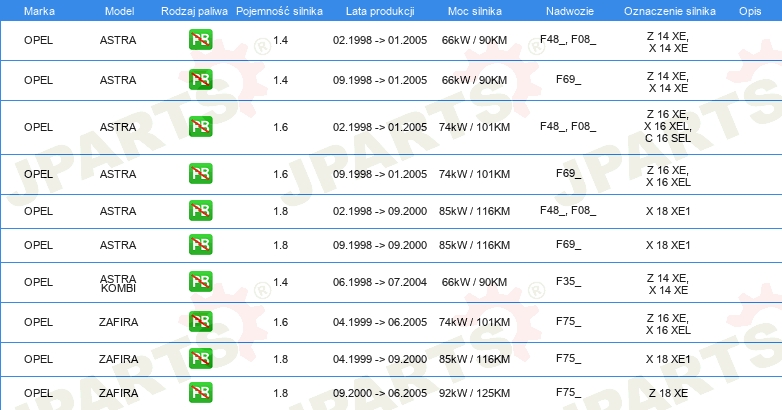Click engine code Z 14 XE, X 14 XE in the Astra Kombi row
The height and width of the screenshot is (410, 782).
[x=668, y=284]
